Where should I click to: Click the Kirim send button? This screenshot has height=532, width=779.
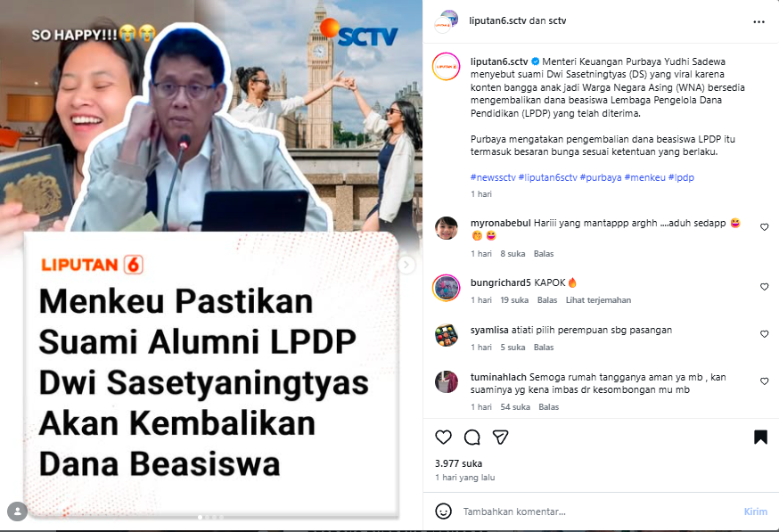point(755,512)
